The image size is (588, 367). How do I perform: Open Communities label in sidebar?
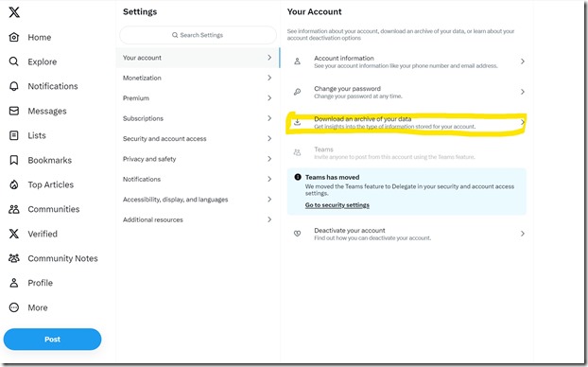pyautogui.click(x=54, y=209)
